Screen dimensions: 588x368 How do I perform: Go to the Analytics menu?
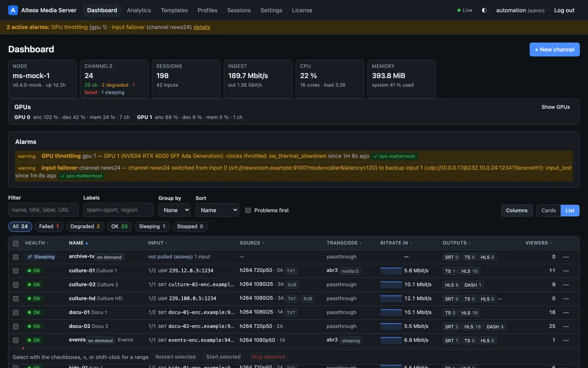click(139, 10)
